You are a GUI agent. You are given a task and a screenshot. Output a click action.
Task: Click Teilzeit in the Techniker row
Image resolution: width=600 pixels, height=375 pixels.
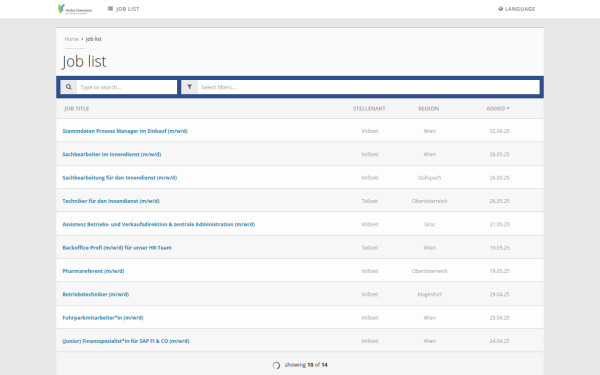tap(370, 201)
